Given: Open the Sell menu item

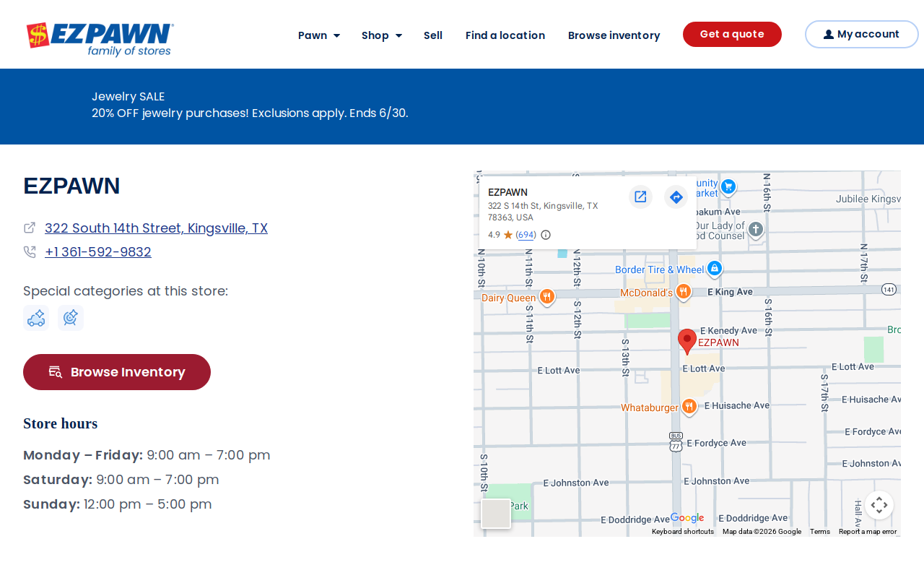Looking at the screenshot, I should [433, 35].
